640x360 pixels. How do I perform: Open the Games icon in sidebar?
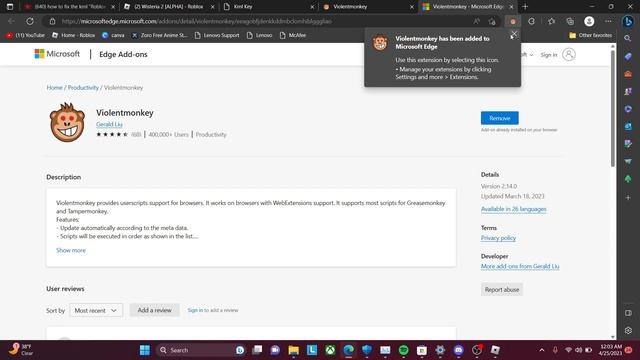tap(628, 91)
